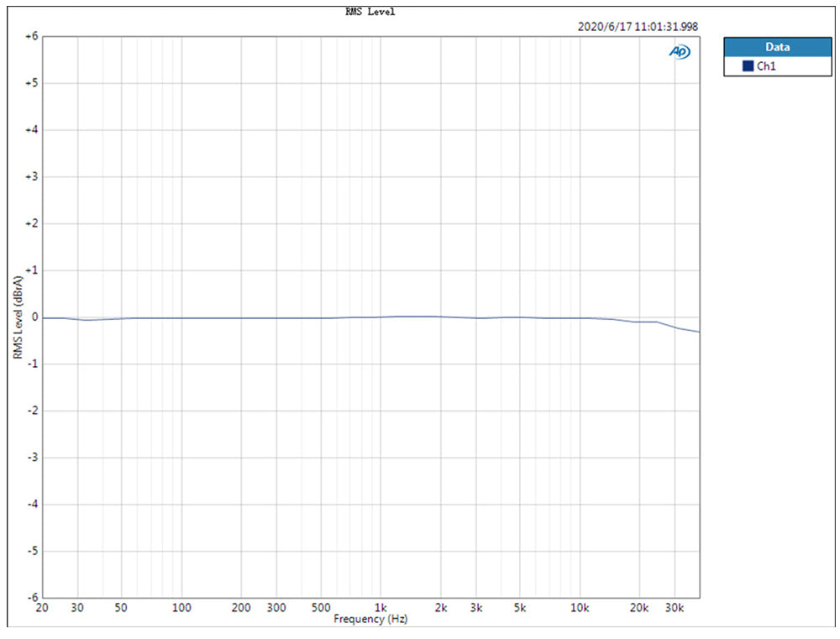Click the +3 tick on the Y-axis

29,177
